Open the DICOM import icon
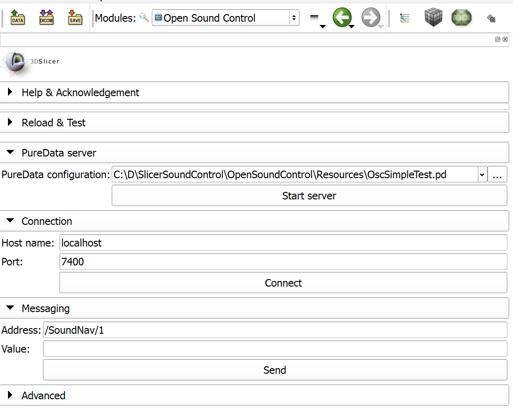513x420 pixels. tap(46, 18)
